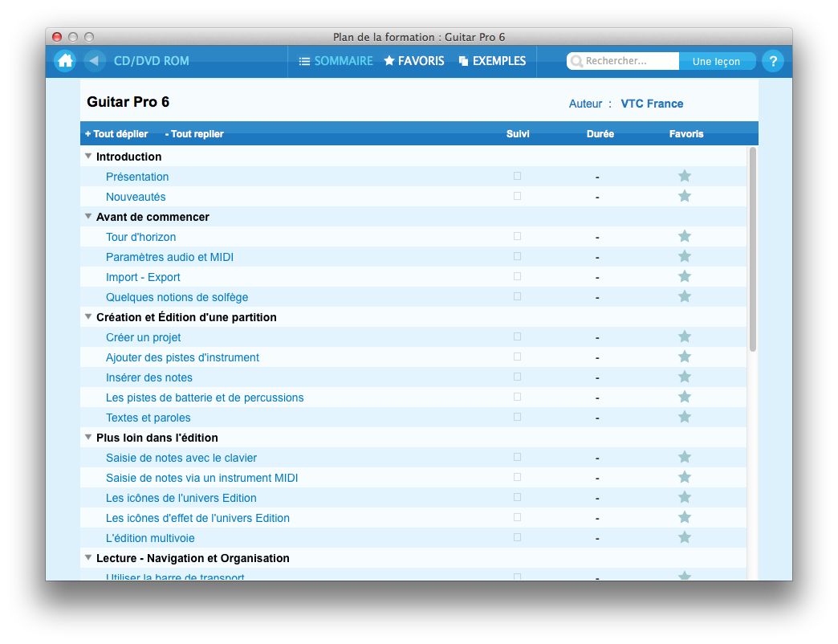The image size is (838, 644).
Task: Tick Suivi checkbox for Présentation
Action: click(x=518, y=176)
